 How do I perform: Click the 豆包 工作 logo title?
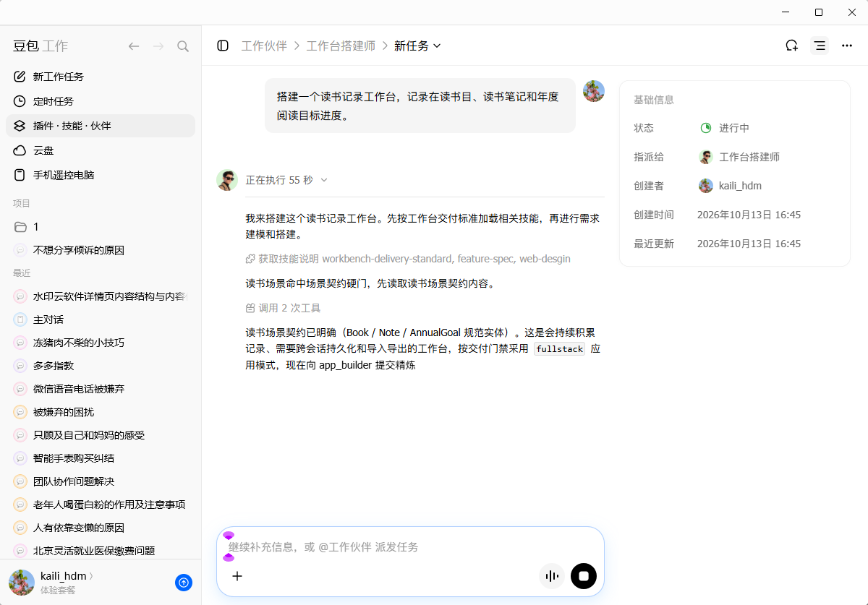click(x=41, y=46)
